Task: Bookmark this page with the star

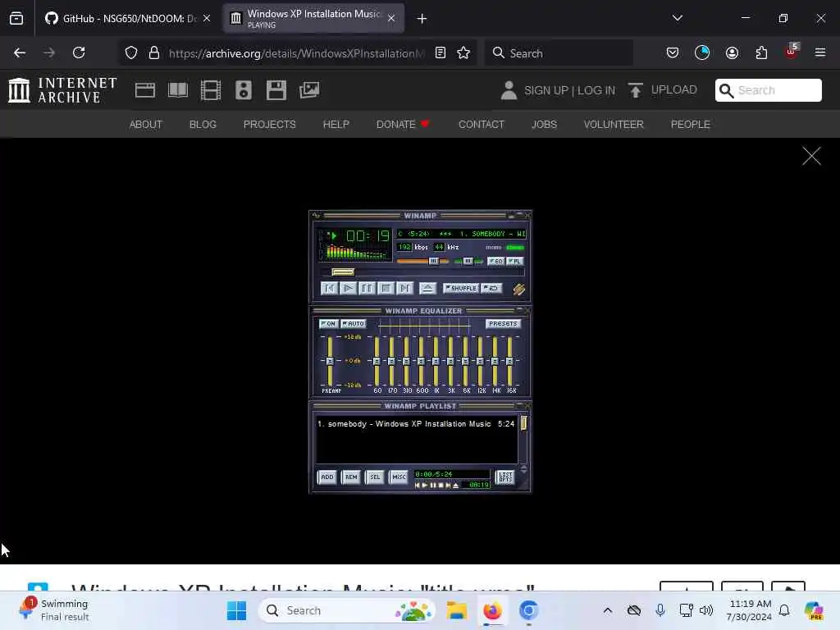Action: (x=463, y=53)
